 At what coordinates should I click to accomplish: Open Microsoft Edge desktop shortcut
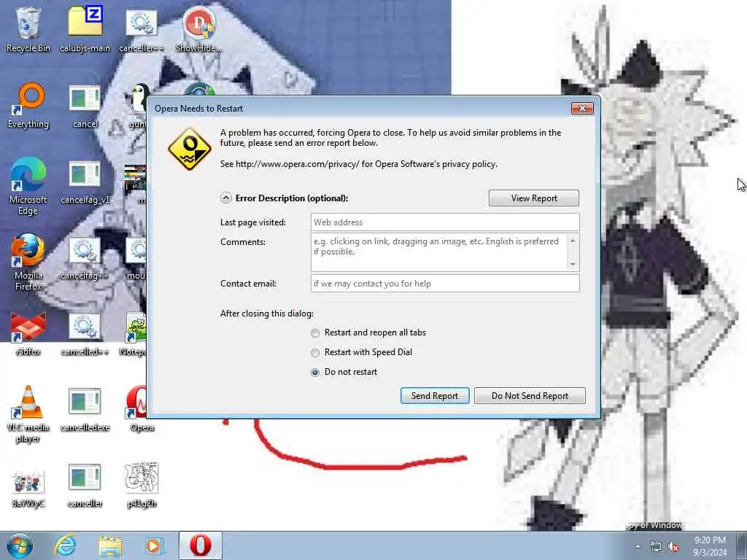tap(28, 186)
